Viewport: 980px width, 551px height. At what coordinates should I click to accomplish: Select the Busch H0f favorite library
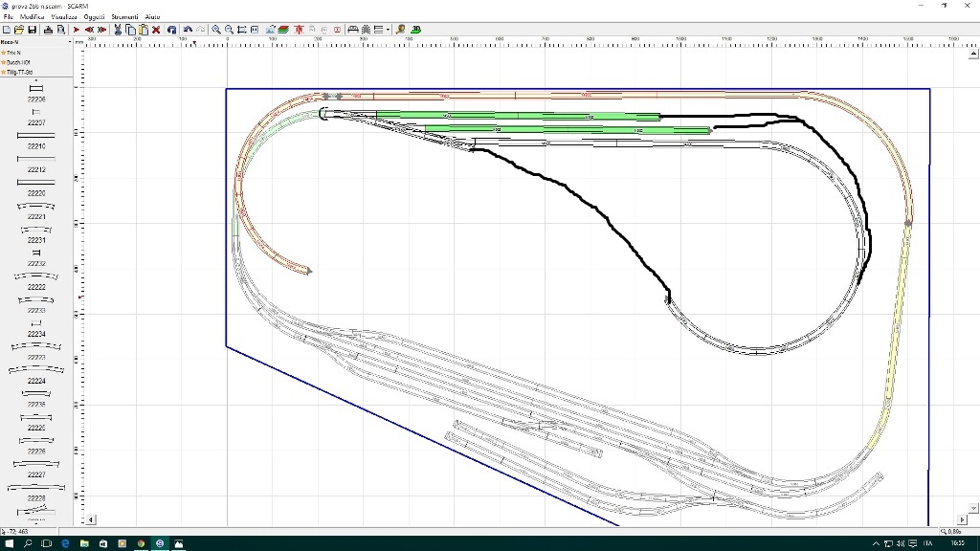click(x=15, y=62)
